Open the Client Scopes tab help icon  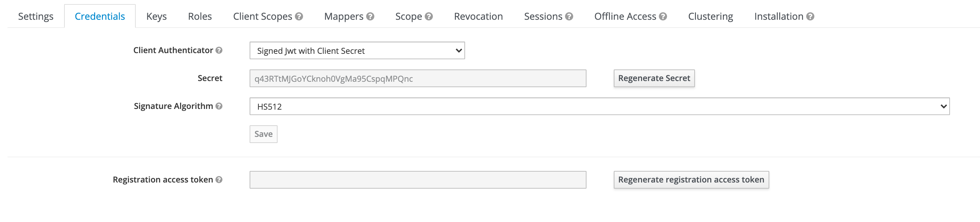click(x=299, y=16)
